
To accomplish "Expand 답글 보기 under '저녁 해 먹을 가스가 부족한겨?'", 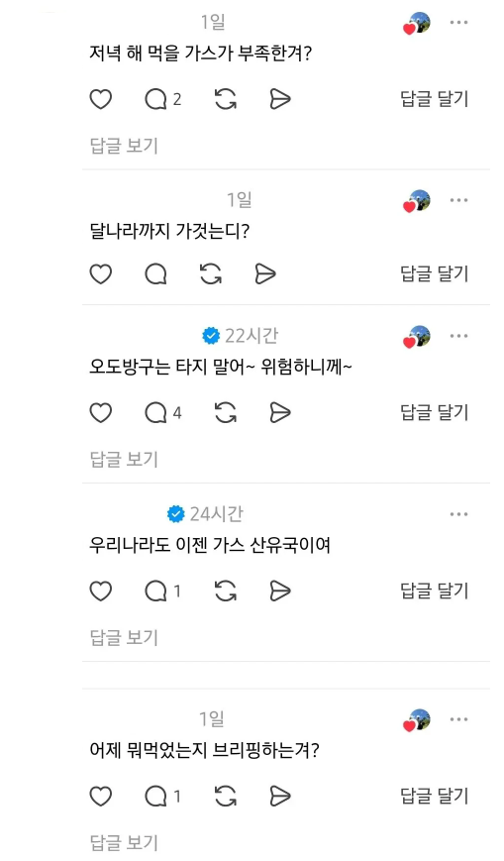I will [124, 146].
